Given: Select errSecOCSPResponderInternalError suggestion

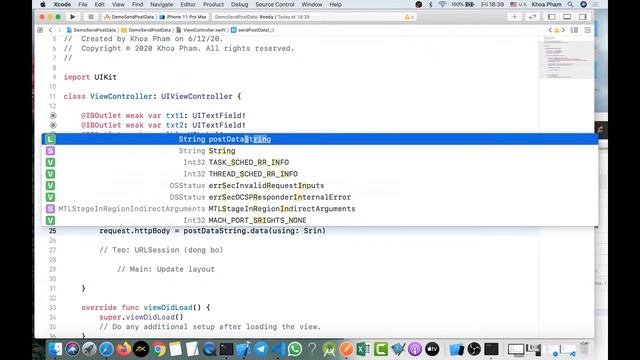Looking at the screenshot, I should [x=320, y=197].
